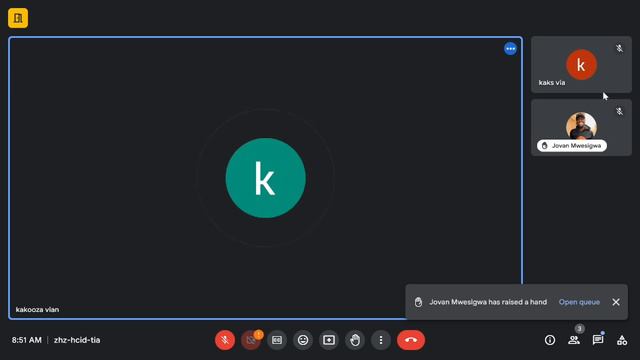
Task: Click the Present now screen share icon
Action: point(329,340)
